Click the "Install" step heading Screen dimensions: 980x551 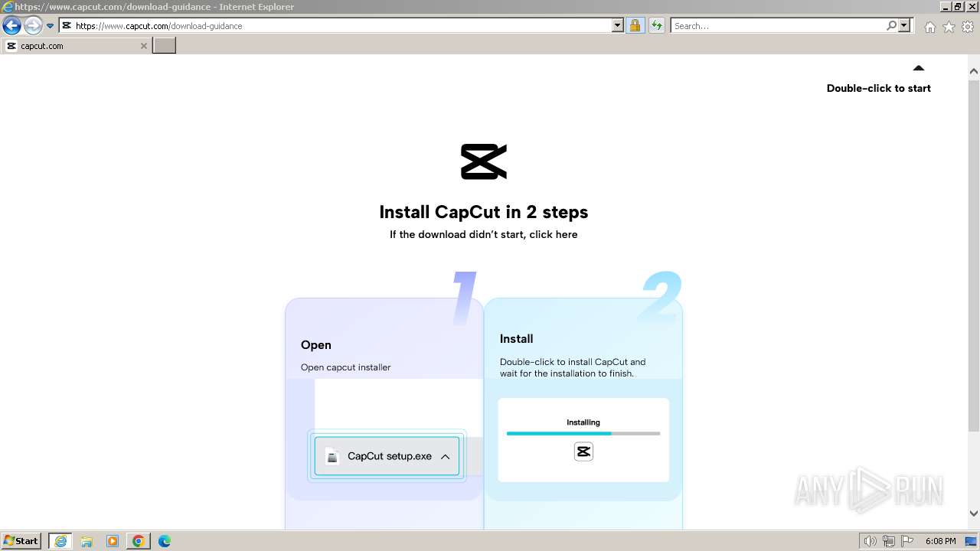(x=517, y=339)
